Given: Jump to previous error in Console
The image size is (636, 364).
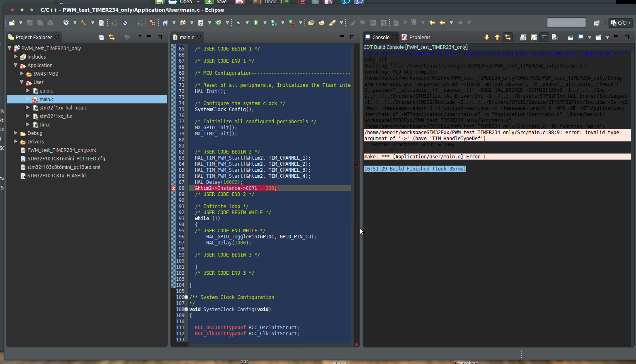Looking at the screenshot, I should (497, 37).
